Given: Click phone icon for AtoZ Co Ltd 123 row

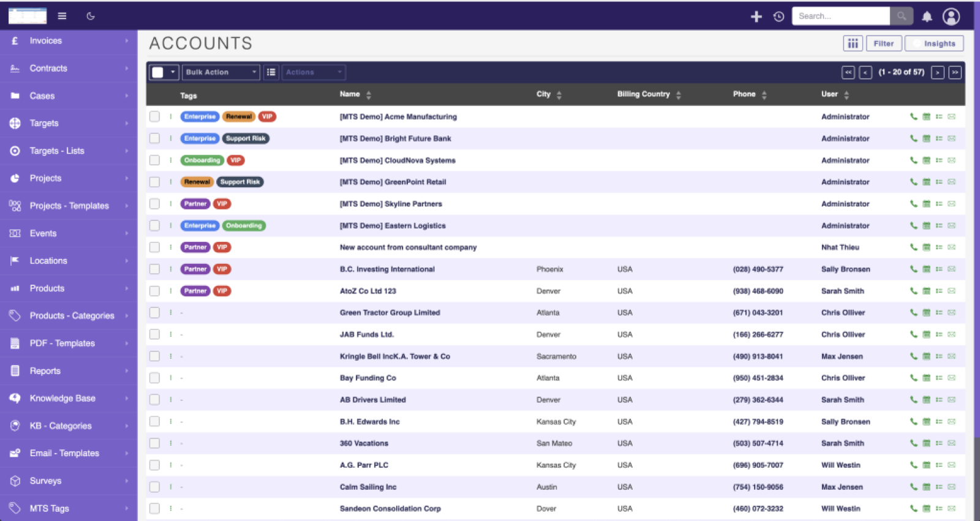Looking at the screenshot, I should 913,291.
